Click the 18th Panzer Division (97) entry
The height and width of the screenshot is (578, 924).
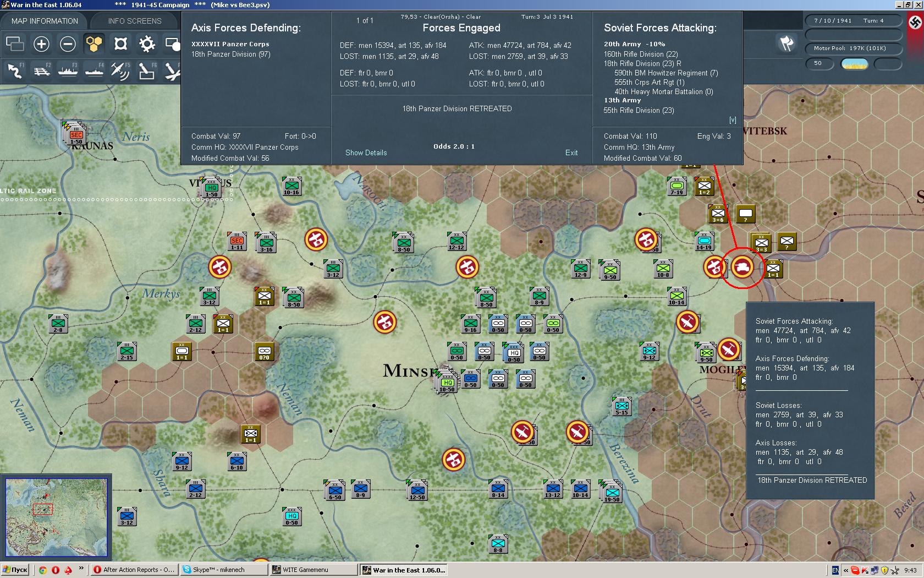click(231, 54)
